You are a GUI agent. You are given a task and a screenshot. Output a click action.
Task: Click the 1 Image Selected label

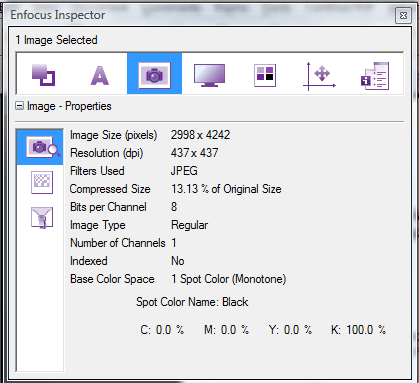pyautogui.click(x=56, y=40)
